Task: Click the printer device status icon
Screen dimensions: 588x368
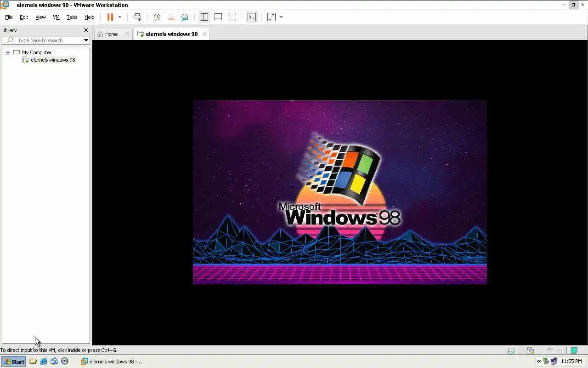Action: 550,351
